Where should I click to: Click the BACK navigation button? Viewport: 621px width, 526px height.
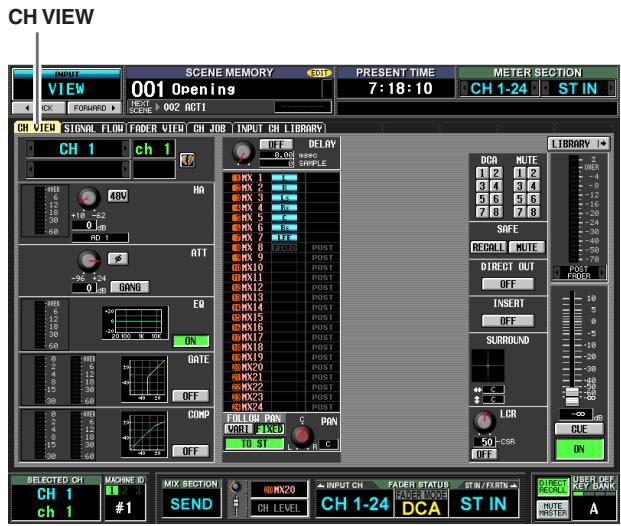click(x=39, y=108)
